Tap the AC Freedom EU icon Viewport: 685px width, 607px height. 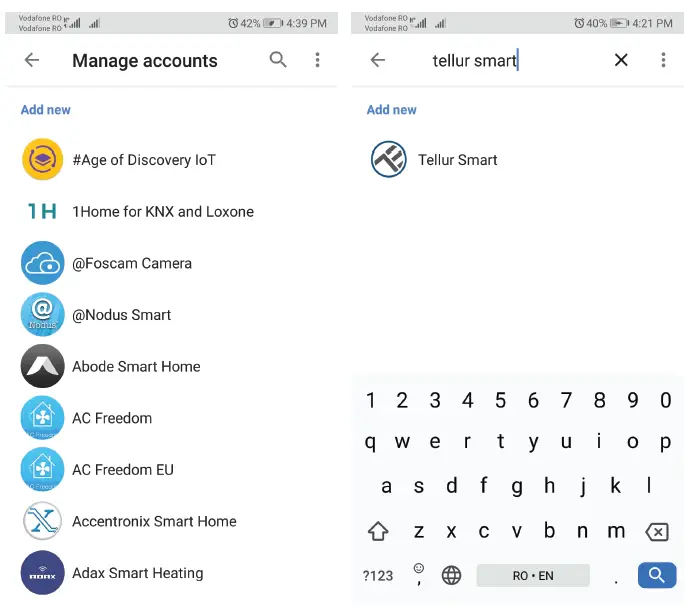42,469
